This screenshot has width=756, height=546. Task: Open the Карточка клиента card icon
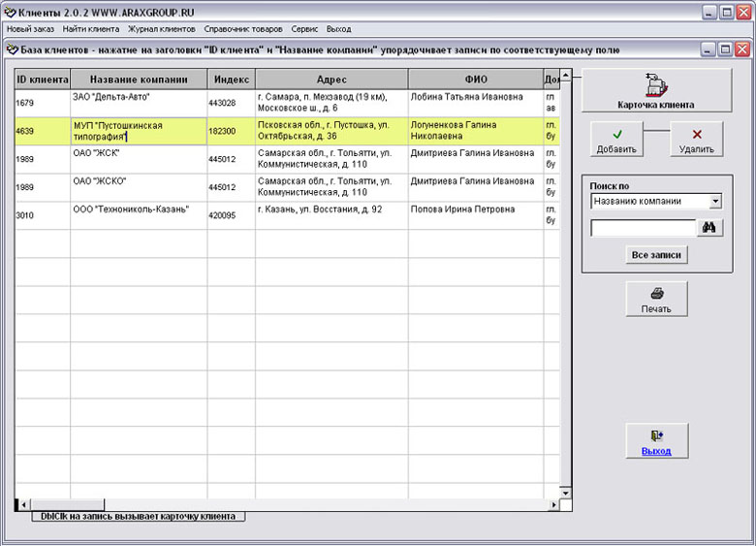[x=656, y=84]
